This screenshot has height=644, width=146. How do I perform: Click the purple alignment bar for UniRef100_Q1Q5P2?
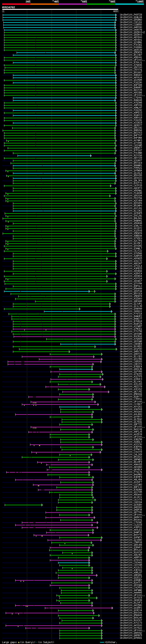pyautogui.click(x=79, y=608)
